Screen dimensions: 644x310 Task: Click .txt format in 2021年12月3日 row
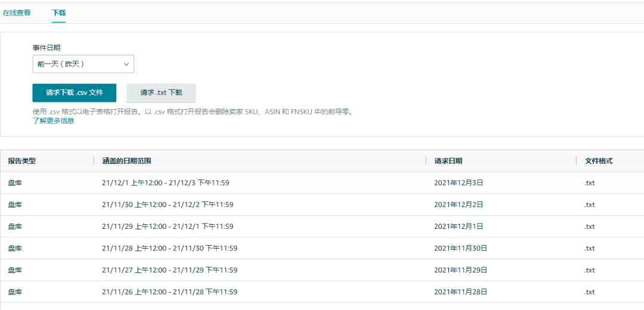point(589,182)
